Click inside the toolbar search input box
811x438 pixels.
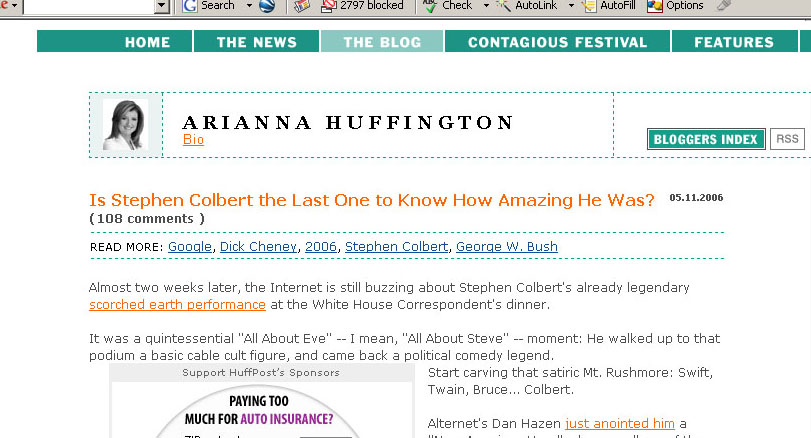(88, 6)
